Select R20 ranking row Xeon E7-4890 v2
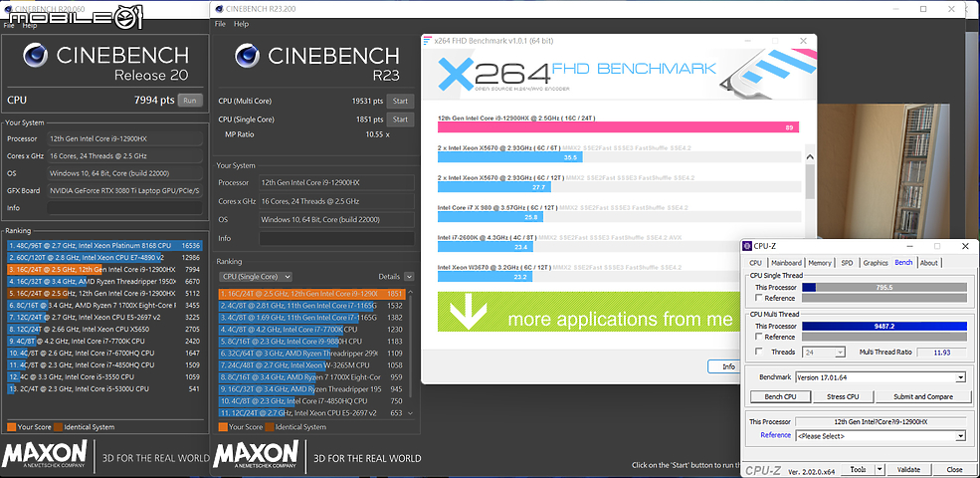 coord(104,257)
